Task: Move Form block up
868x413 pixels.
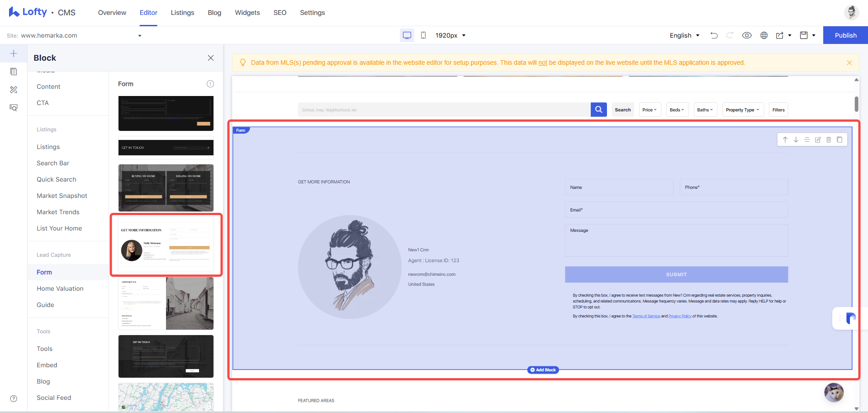Action: 785,140
